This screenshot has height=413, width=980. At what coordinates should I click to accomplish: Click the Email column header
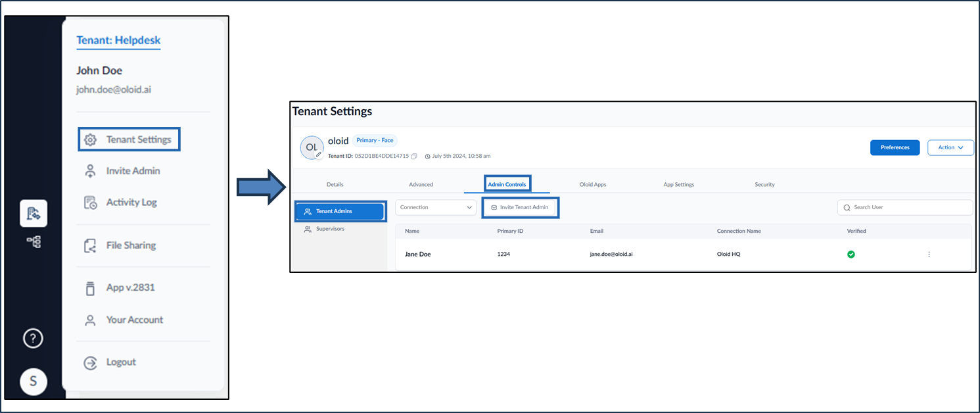coord(597,231)
